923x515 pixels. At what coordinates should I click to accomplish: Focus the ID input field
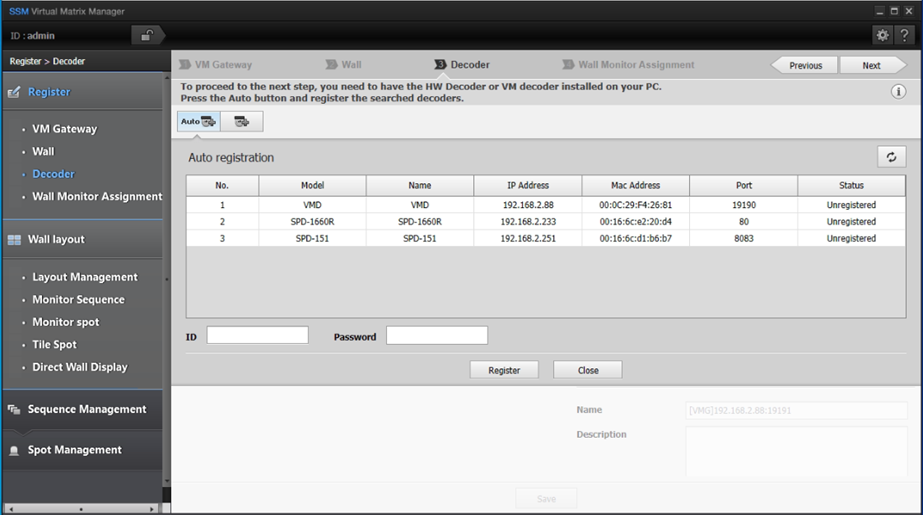coord(257,335)
